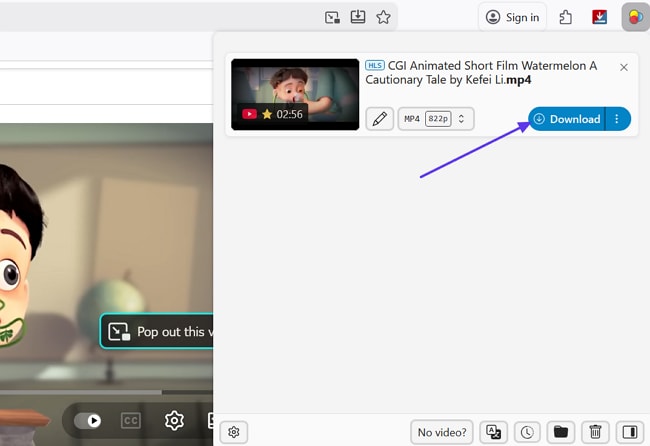The image size is (650, 446).
Task: Toggle the side panel icon
Action: [630, 432]
